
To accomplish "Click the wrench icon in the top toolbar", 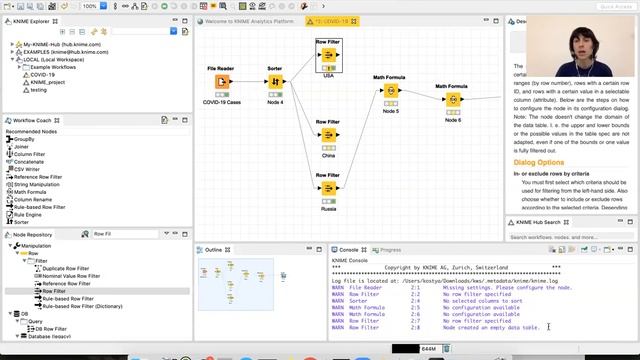I will tap(304, 6).
